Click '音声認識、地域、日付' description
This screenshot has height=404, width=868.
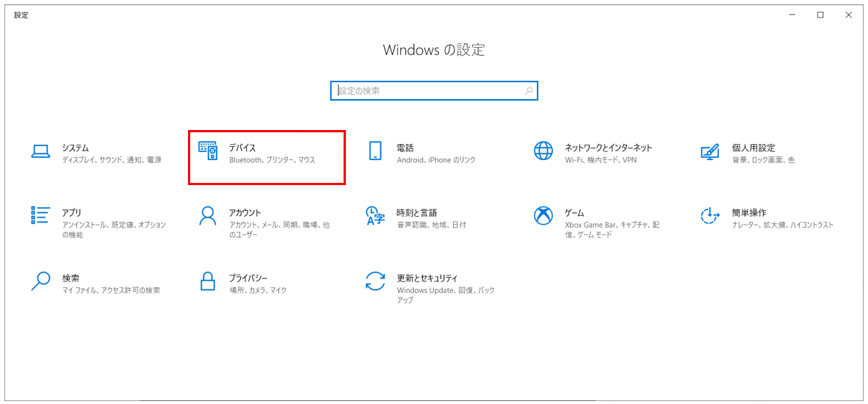431,225
